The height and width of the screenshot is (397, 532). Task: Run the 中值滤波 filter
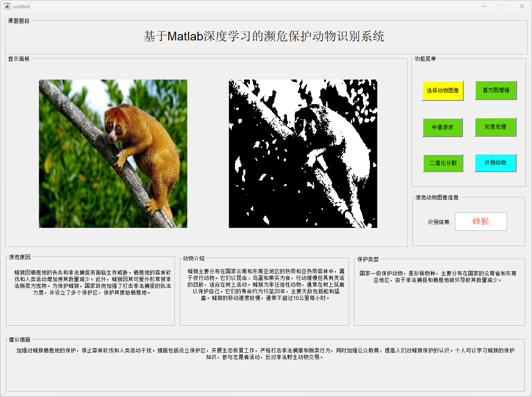click(442, 127)
